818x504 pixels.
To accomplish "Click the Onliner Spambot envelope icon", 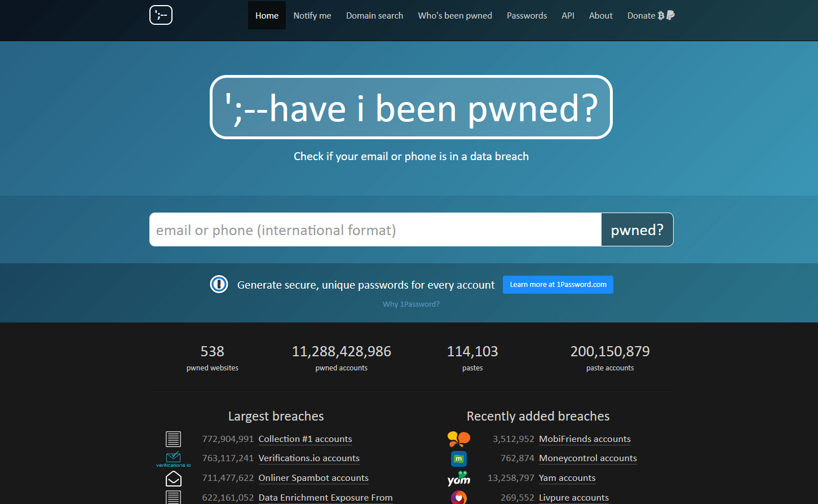I will [x=174, y=479].
